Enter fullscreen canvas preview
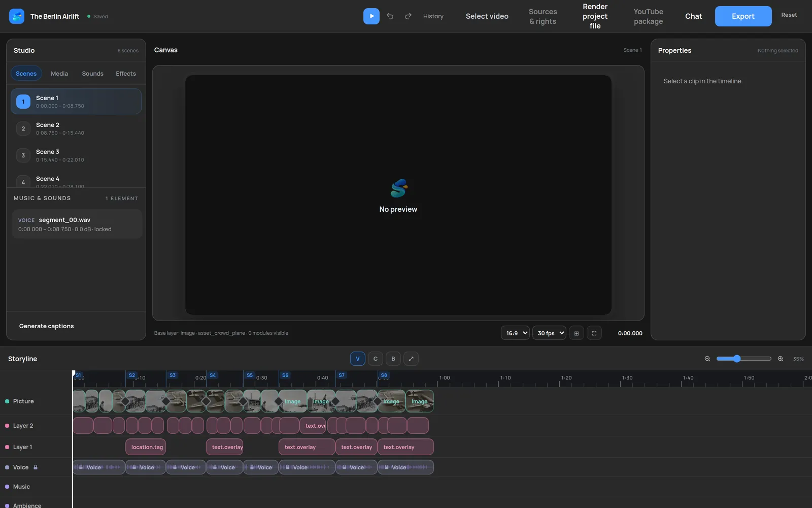Screen dimensions: 812x508 click(594, 333)
